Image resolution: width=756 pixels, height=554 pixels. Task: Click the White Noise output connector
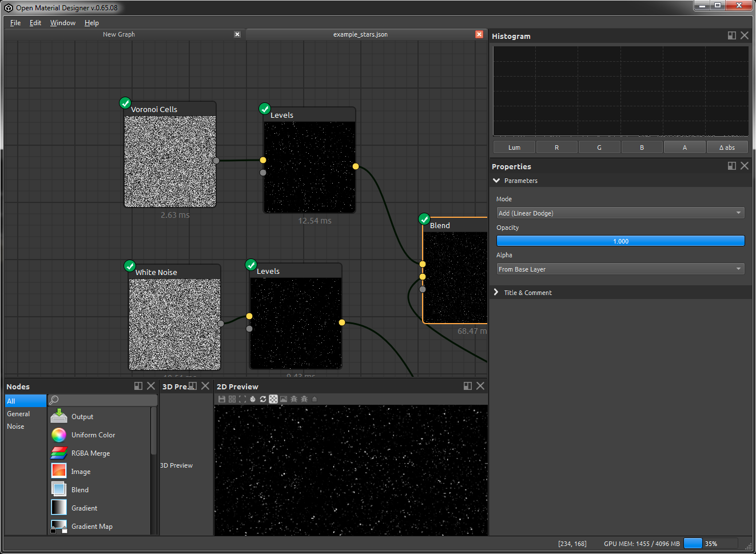[x=221, y=324]
